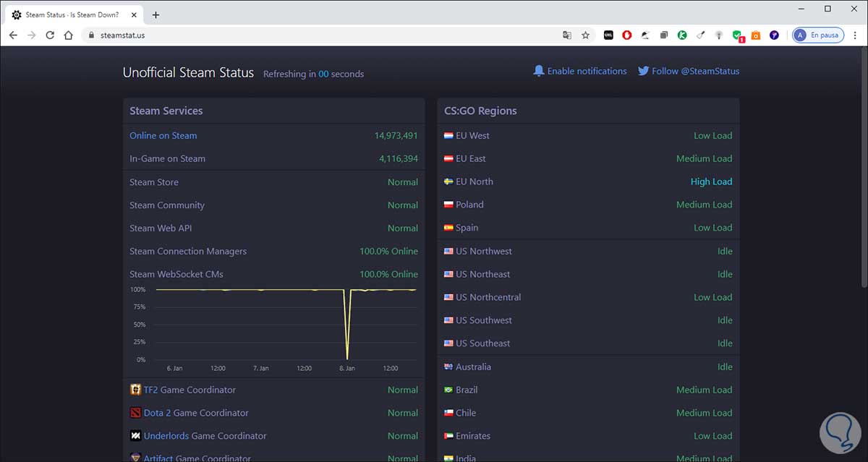868x462 pixels.
Task: Select the Steam Status browser tab
Action: pyautogui.click(x=72, y=14)
